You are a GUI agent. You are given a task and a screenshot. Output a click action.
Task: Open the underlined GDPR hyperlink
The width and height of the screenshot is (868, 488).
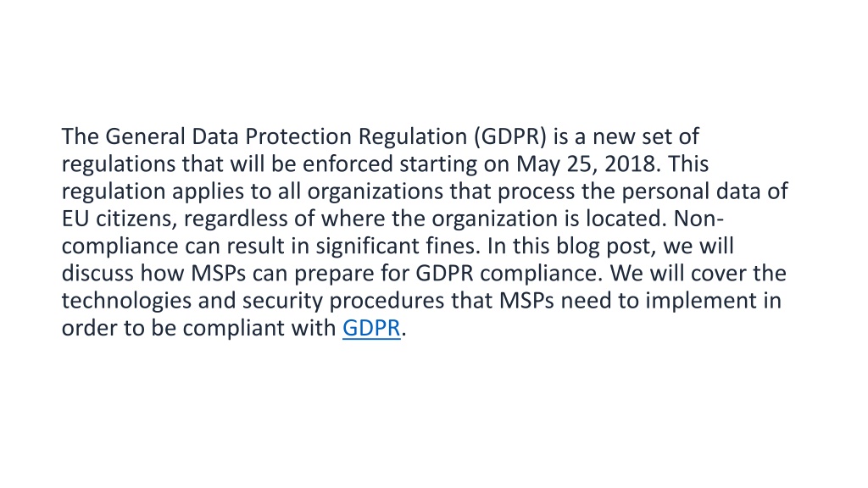click(371, 328)
